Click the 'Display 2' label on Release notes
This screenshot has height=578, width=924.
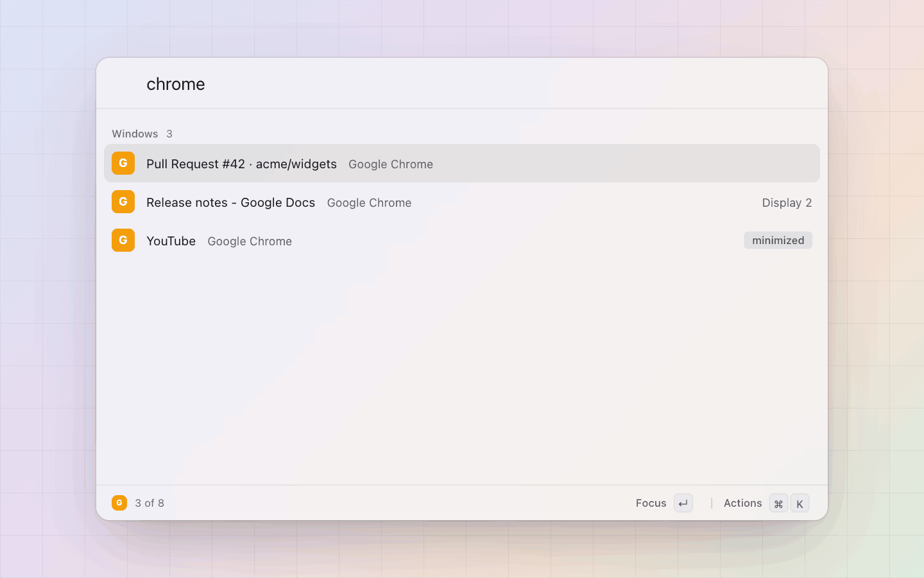[787, 203]
